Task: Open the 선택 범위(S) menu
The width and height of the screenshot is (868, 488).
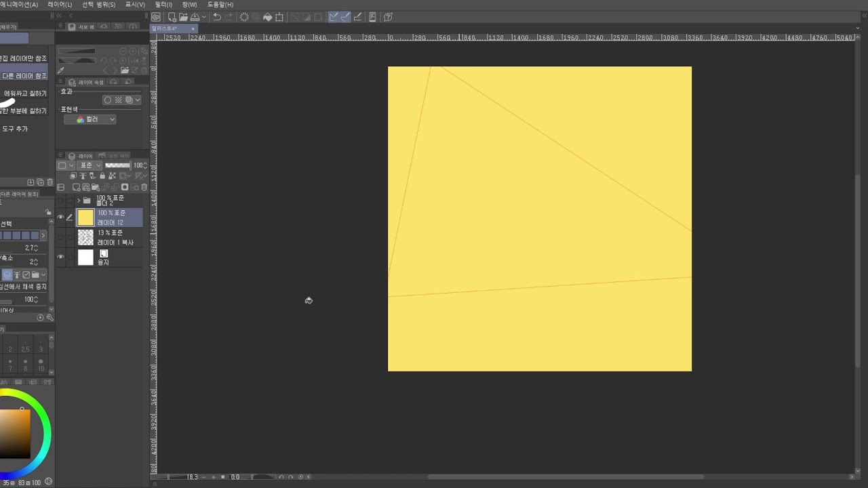Action: [99, 4]
